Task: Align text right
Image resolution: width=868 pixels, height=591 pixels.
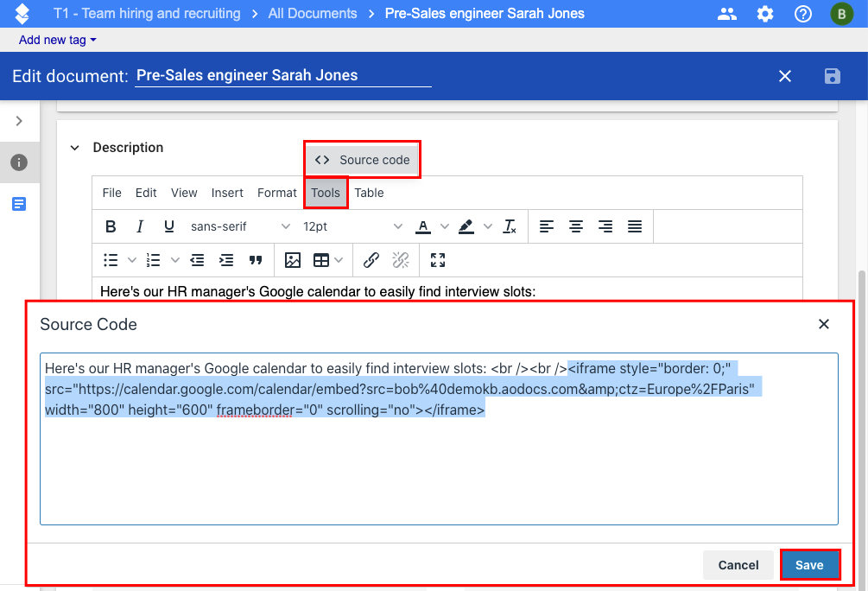Action: 605,226
